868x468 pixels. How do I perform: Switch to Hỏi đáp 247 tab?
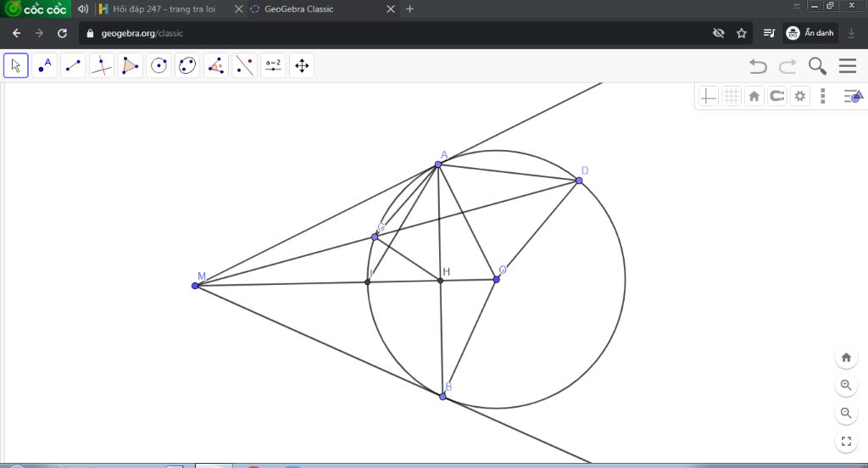click(x=164, y=8)
